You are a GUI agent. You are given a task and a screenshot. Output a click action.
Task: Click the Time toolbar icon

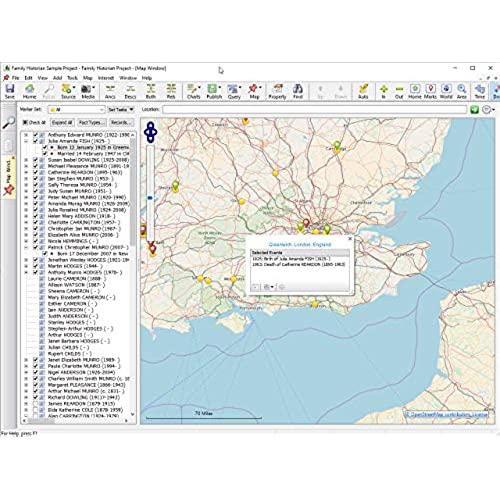[x=480, y=91]
